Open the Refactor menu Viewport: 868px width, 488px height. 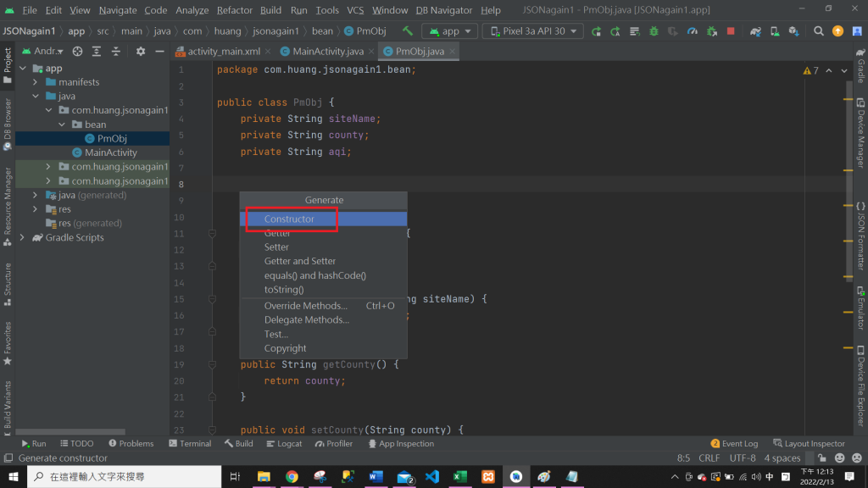(x=234, y=10)
